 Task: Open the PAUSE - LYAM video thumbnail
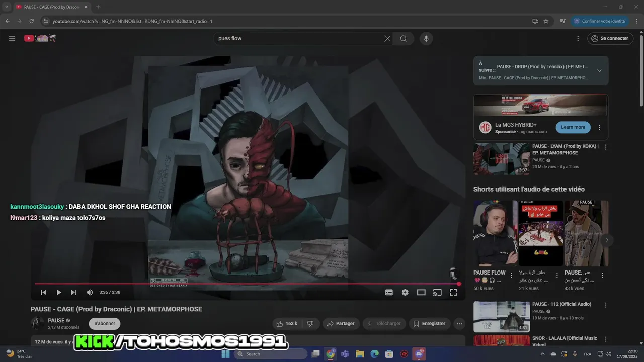click(502, 159)
